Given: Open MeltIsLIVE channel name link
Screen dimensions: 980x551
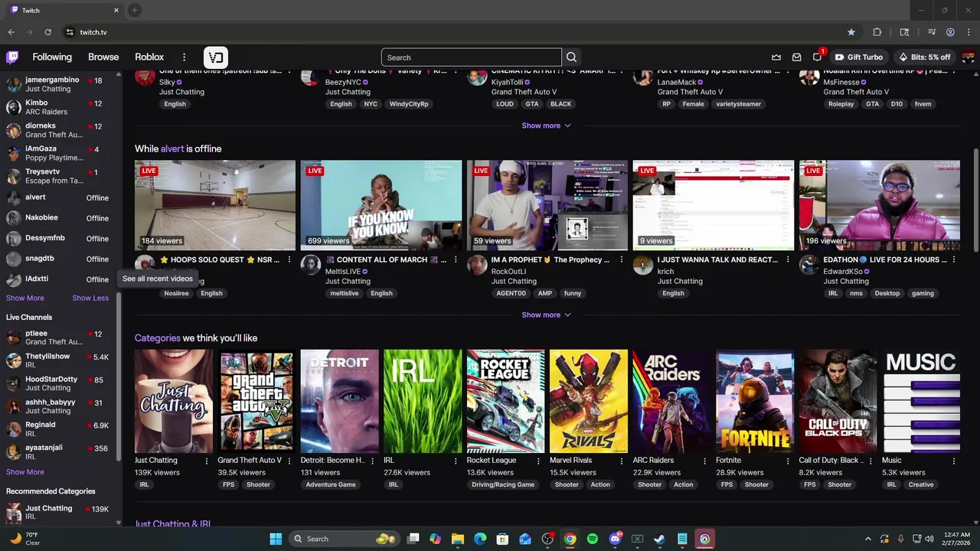Looking at the screenshot, I should [342, 271].
